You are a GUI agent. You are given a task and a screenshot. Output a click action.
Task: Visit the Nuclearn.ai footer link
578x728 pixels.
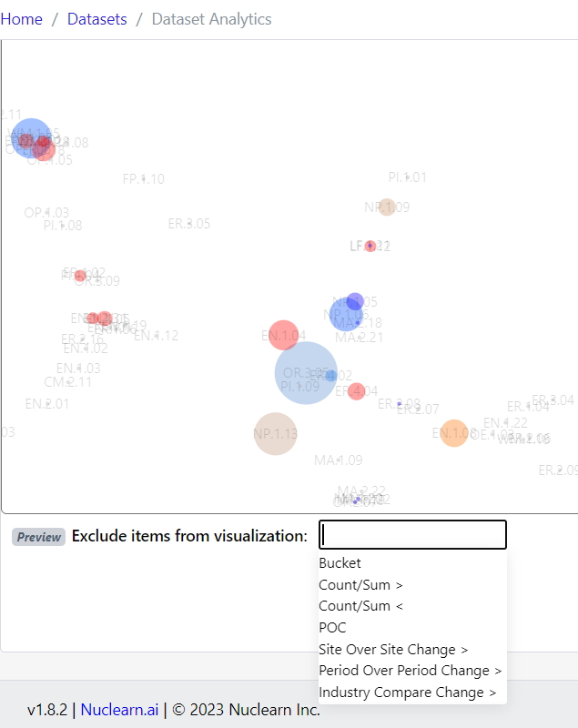coord(119,709)
